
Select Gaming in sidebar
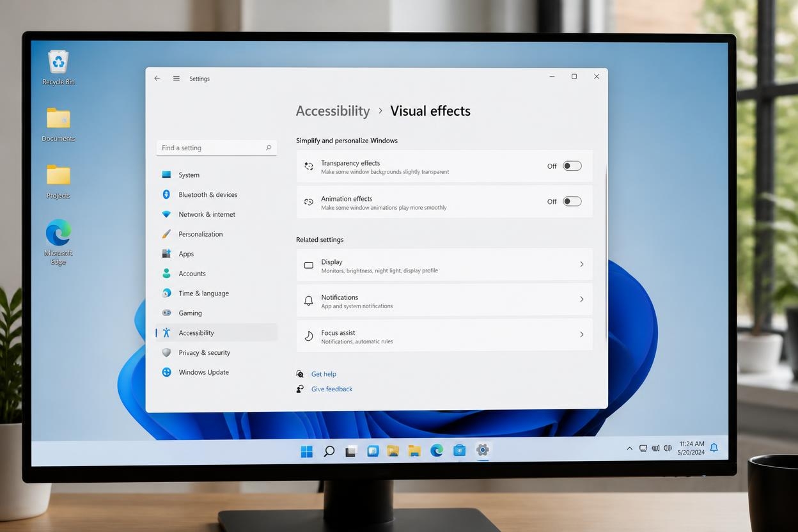point(217,313)
